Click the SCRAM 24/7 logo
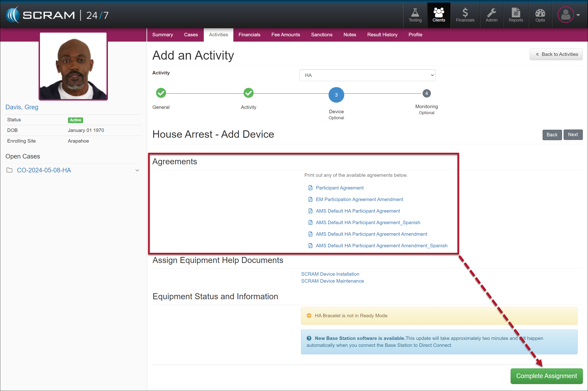 tap(57, 15)
